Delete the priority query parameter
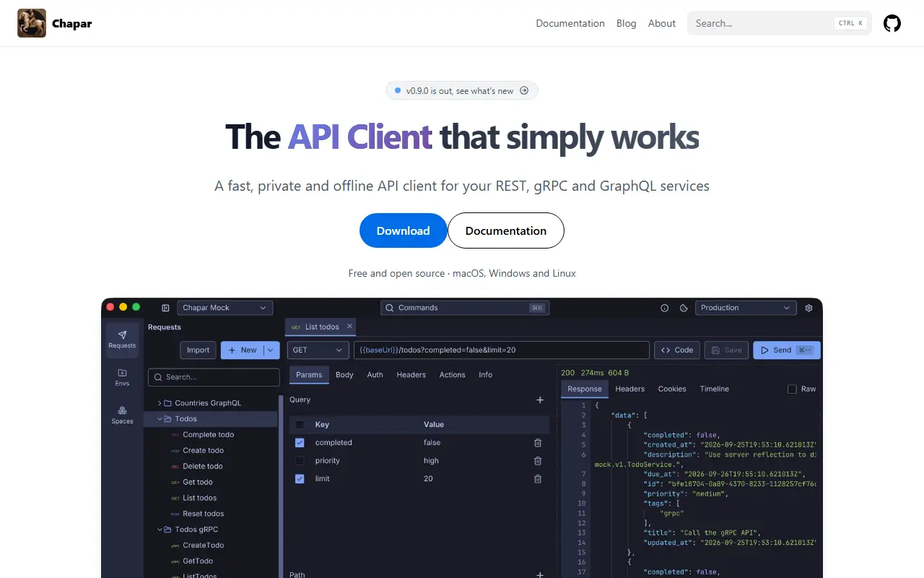 537,461
